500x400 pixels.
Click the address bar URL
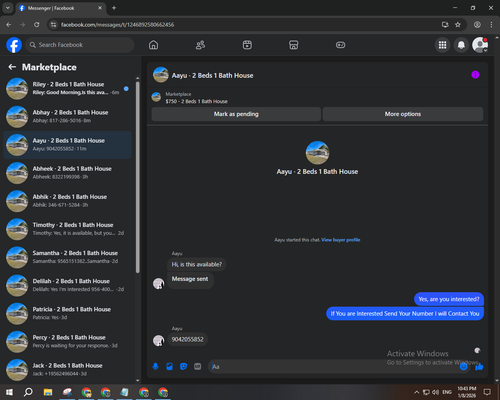[117, 25]
